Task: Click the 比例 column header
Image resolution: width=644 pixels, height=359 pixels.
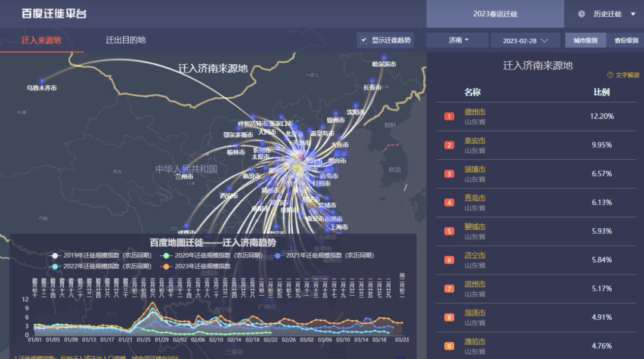Action: pyautogui.click(x=602, y=92)
